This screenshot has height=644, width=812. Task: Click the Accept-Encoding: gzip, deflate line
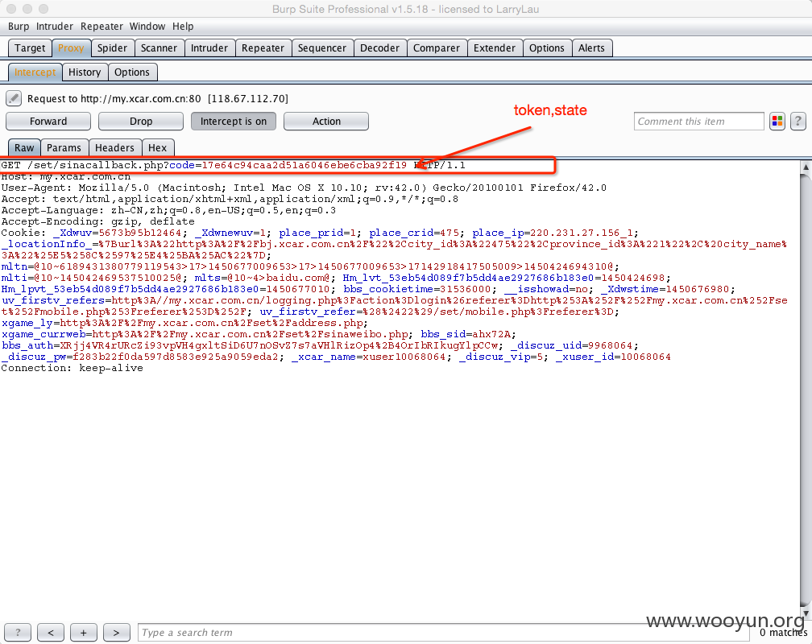coord(98,221)
